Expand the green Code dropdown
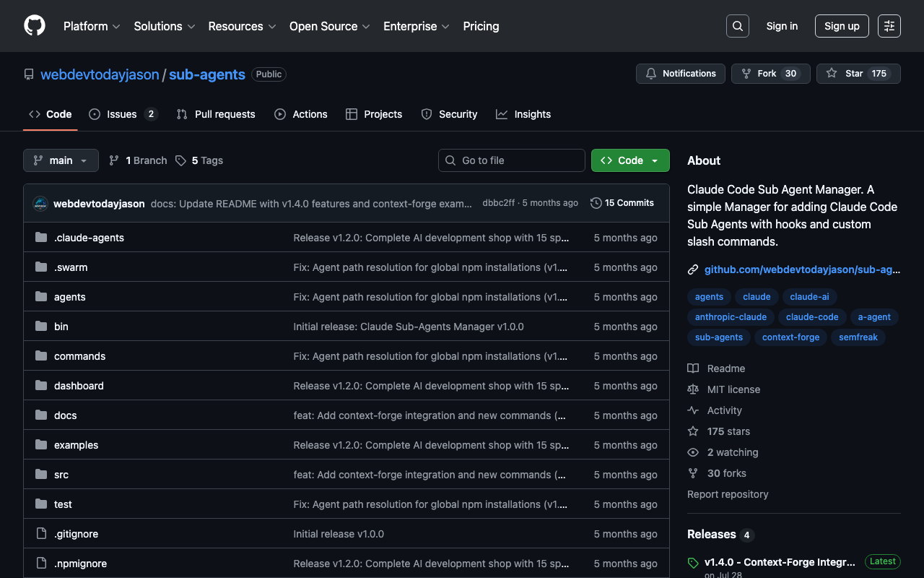This screenshot has height=578, width=924. coord(629,160)
